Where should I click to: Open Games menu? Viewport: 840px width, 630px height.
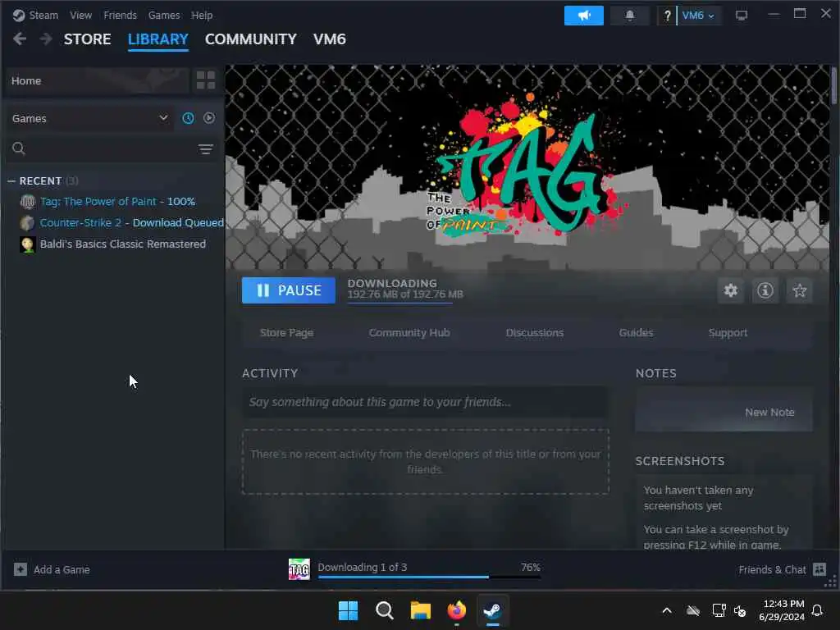click(164, 16)
